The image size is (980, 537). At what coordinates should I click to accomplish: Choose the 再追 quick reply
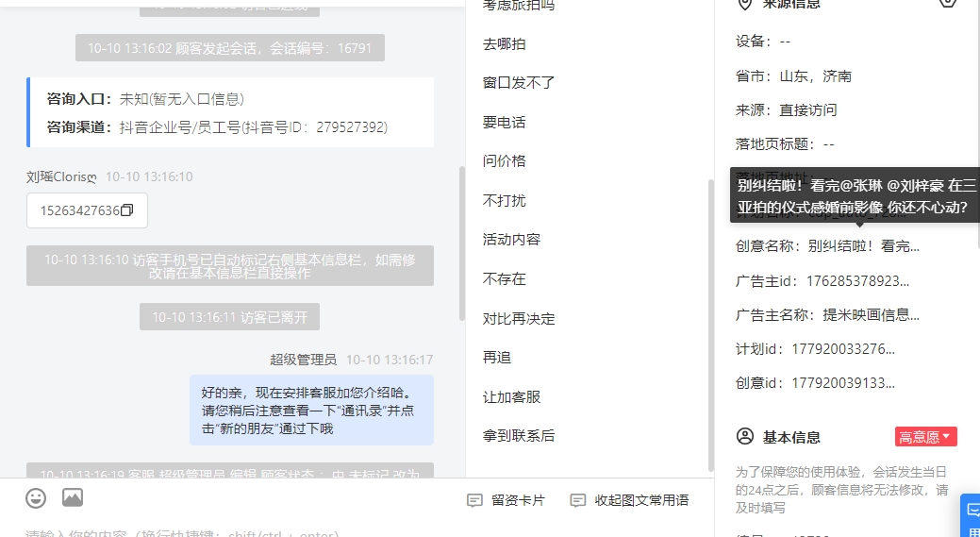tap(497, 358)
